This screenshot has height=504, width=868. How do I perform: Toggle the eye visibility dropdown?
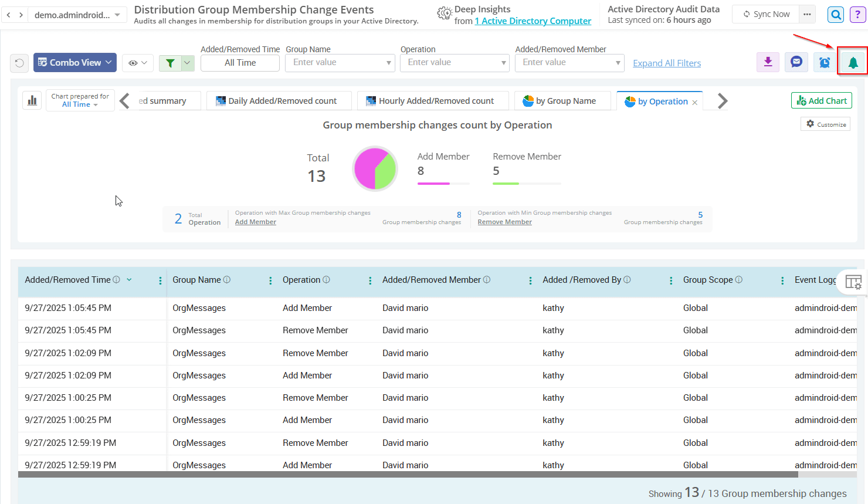[x=138, y=63]
